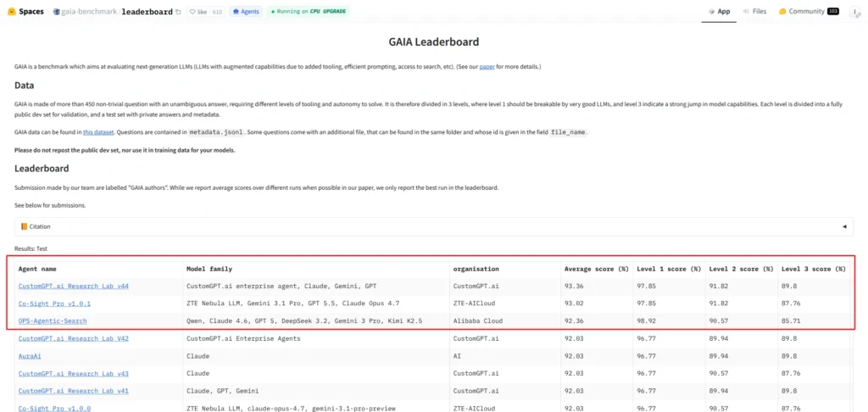Open OPS-Agentic-Search agent link

[x=53, y=320]
